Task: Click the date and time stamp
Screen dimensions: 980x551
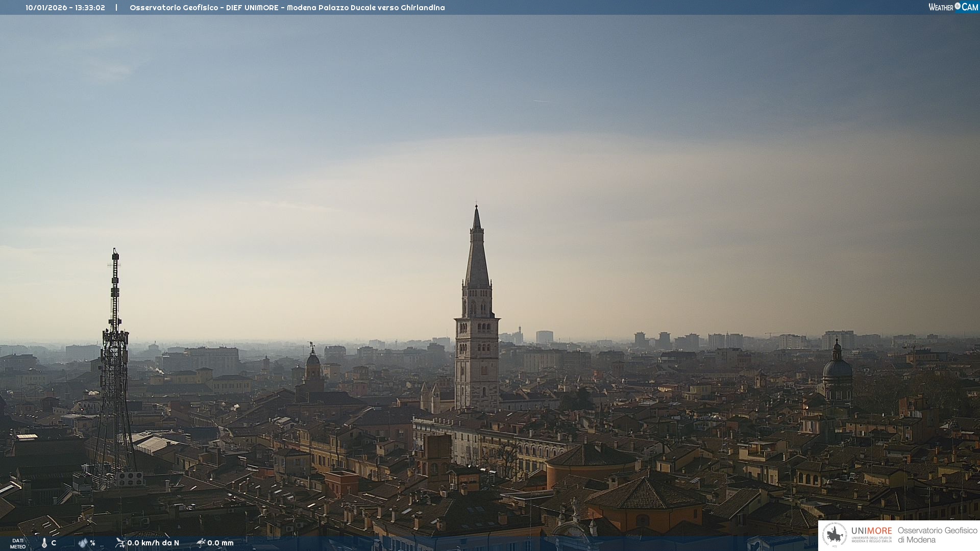Action: (x=65, y=8)
